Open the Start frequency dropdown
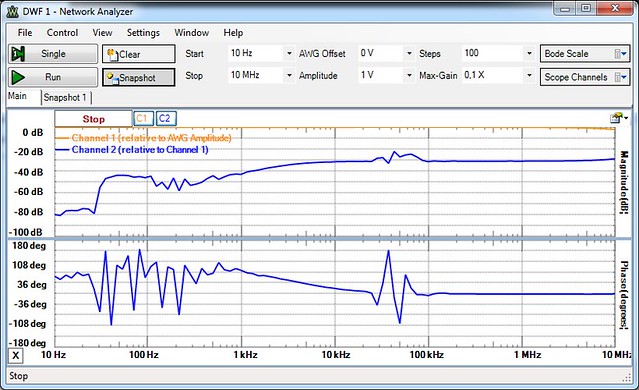The image size is (639, 390). (x=289, y=53)
